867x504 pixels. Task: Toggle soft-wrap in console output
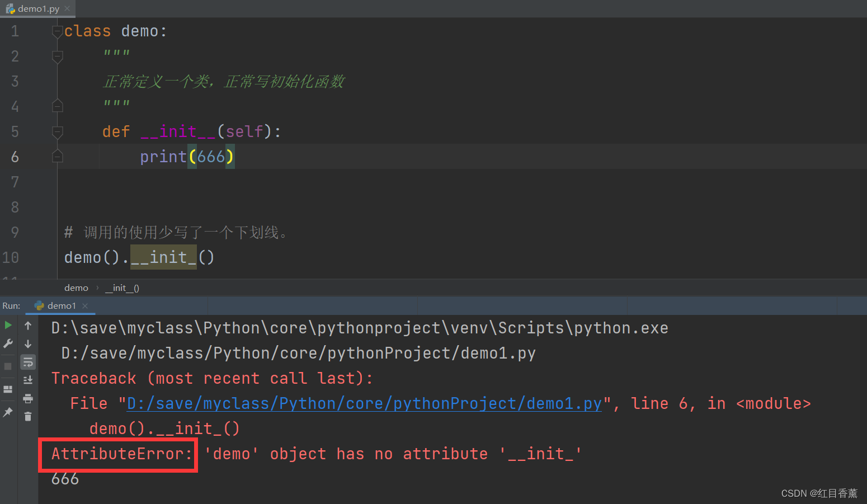(28, 362)
